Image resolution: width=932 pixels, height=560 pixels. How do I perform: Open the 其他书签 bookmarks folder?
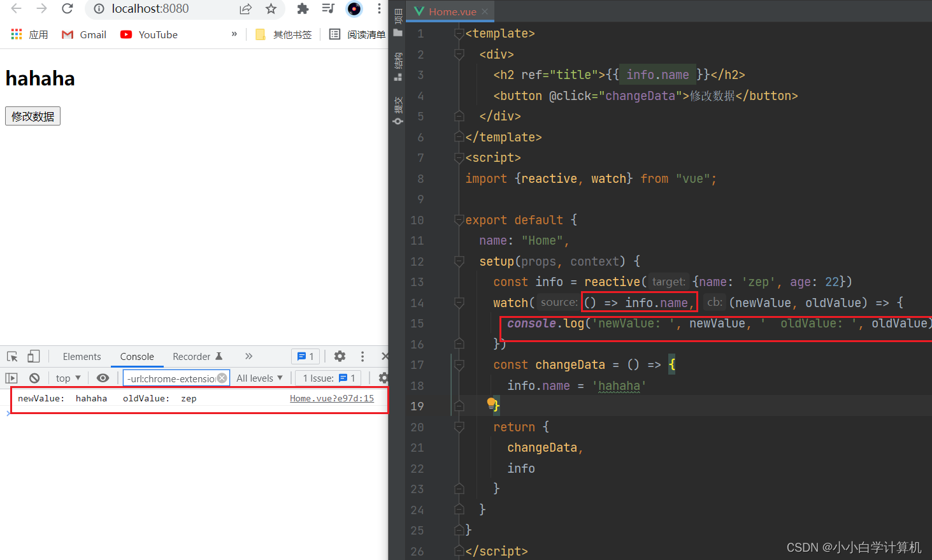(x=283, y=34)
